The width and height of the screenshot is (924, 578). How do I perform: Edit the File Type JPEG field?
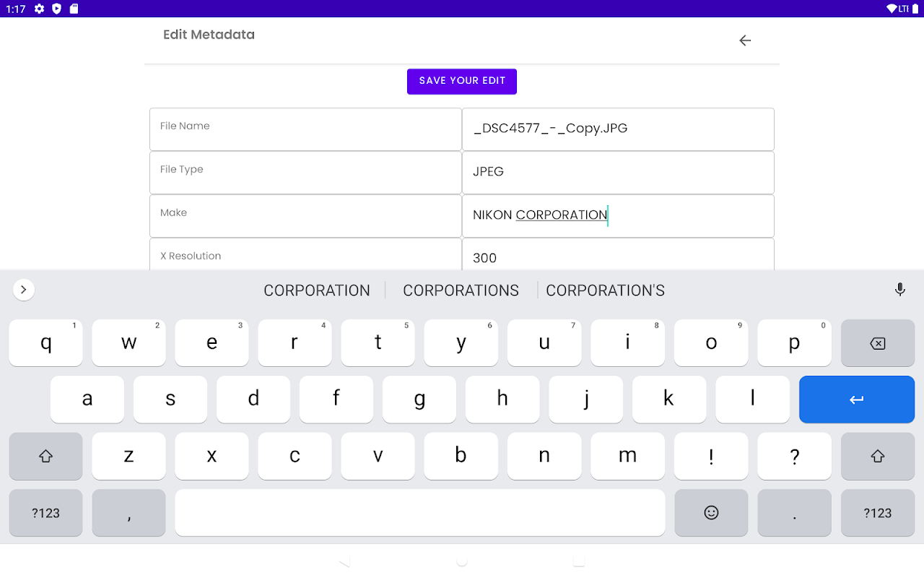pos(618,173)
